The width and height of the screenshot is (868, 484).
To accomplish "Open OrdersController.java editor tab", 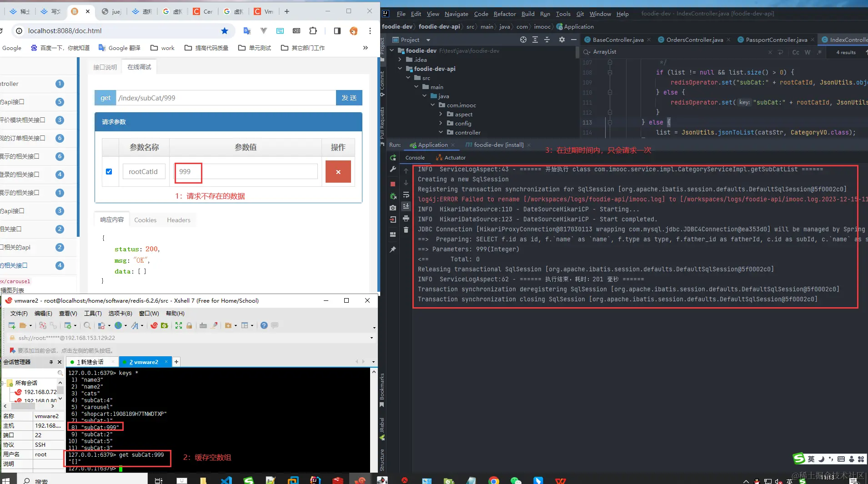I will click(x=694, y=40).
